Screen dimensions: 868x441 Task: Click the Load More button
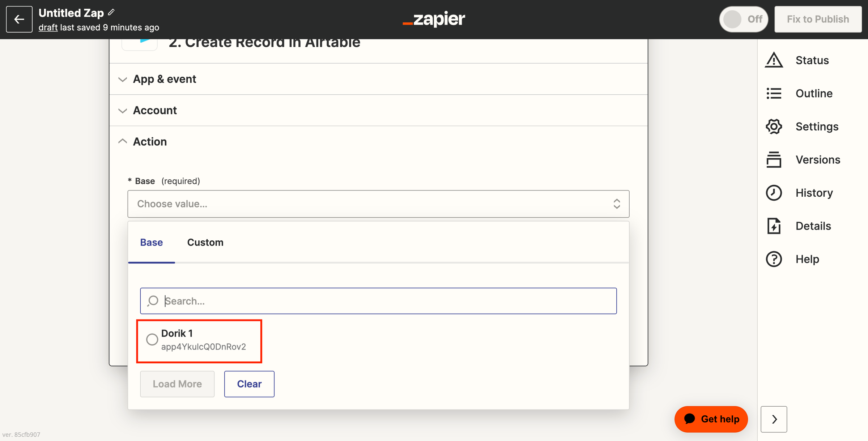tap(178, 384)
